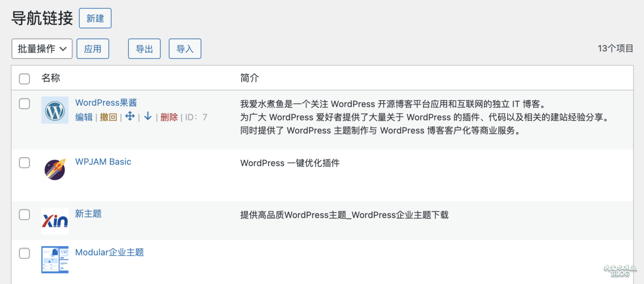
Task: Click 删除 under WordPress果酱
Action: 169,117
